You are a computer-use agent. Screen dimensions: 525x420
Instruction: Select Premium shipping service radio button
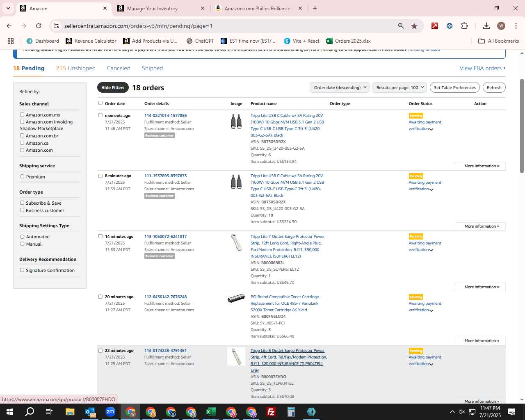tap(22, 176)
